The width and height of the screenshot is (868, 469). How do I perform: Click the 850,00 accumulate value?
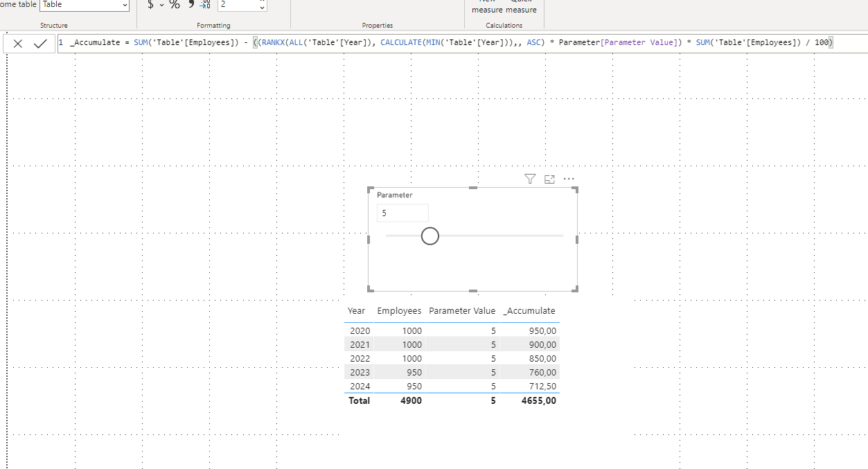(x=542, y=359)
